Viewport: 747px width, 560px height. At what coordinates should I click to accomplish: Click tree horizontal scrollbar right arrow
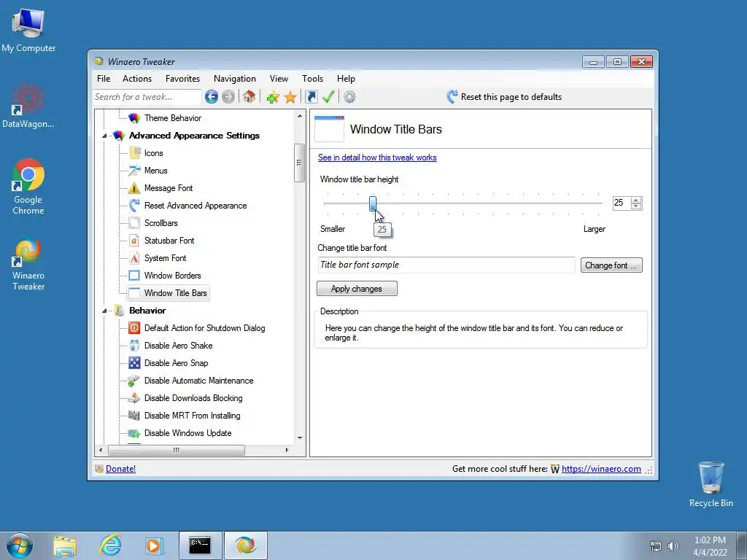point(287,450)
